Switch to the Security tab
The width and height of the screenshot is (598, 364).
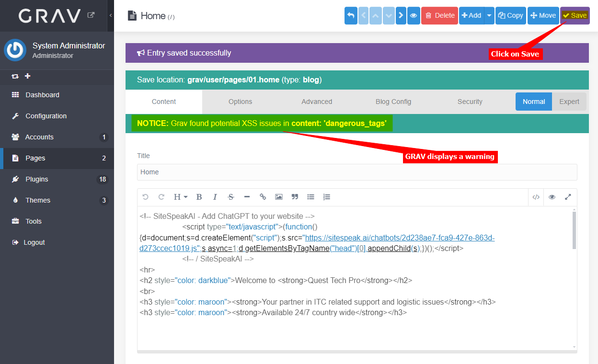470,102
